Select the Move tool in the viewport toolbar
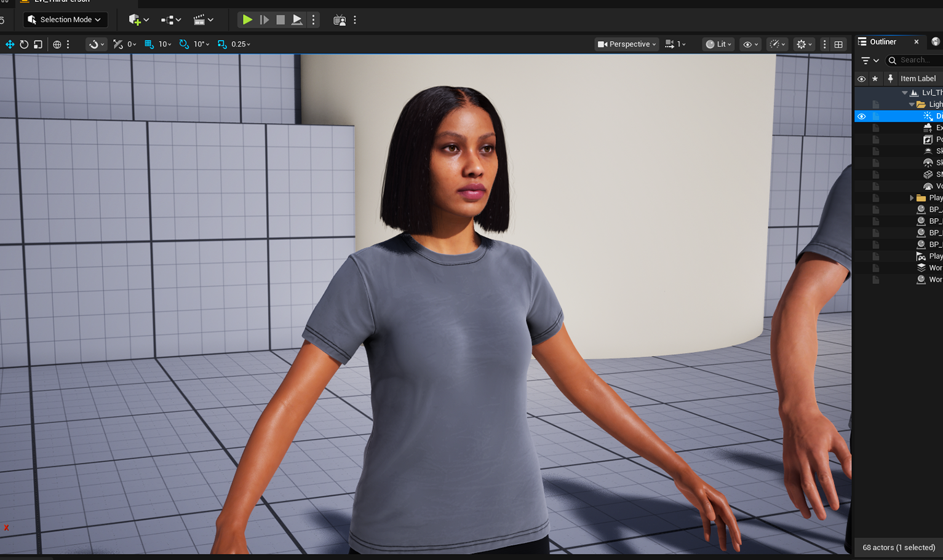 point(9,44)
